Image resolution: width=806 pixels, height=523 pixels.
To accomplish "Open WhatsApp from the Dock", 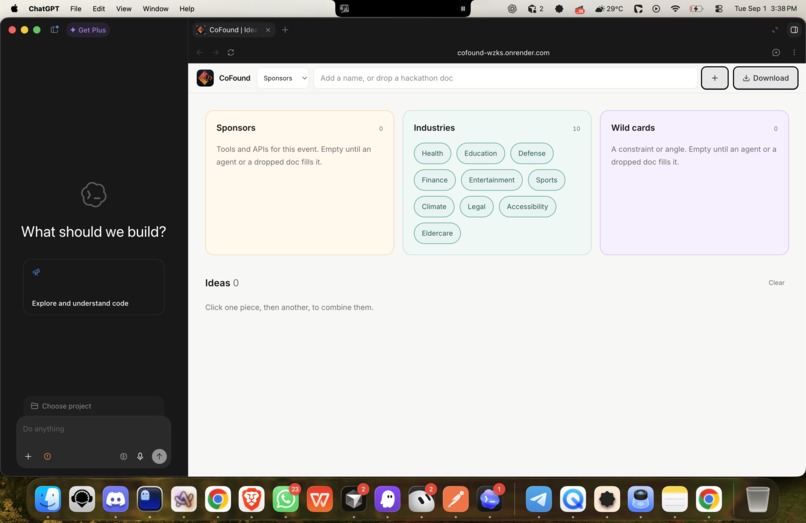I will pyautogui.click(x=285, y=499).
